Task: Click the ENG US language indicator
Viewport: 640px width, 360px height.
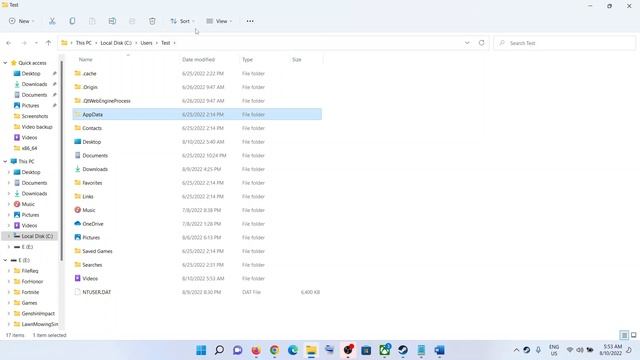Action: click(554, 350)
